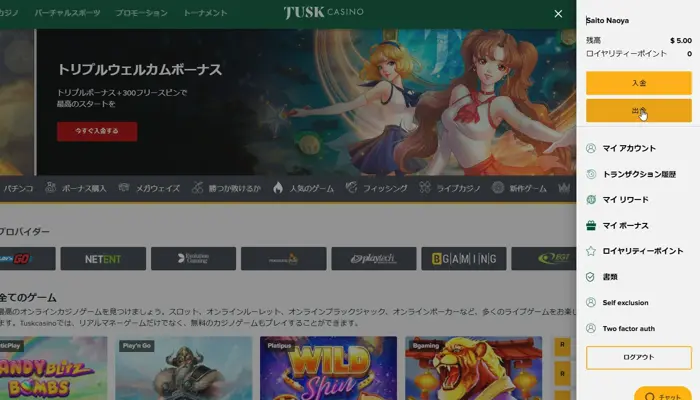Screen dimensions: 700x400
Task: Click the yellow 入金 deposit button
Action: coord(639,83)
